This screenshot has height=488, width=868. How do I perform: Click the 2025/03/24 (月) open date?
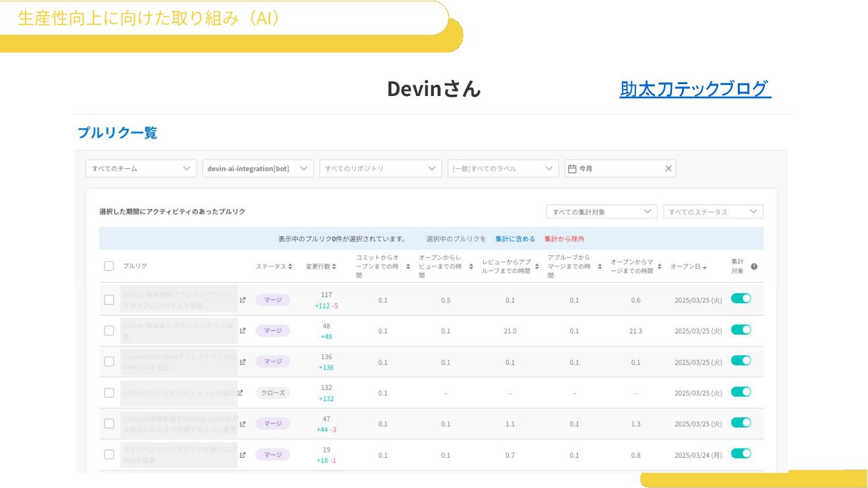698,455
